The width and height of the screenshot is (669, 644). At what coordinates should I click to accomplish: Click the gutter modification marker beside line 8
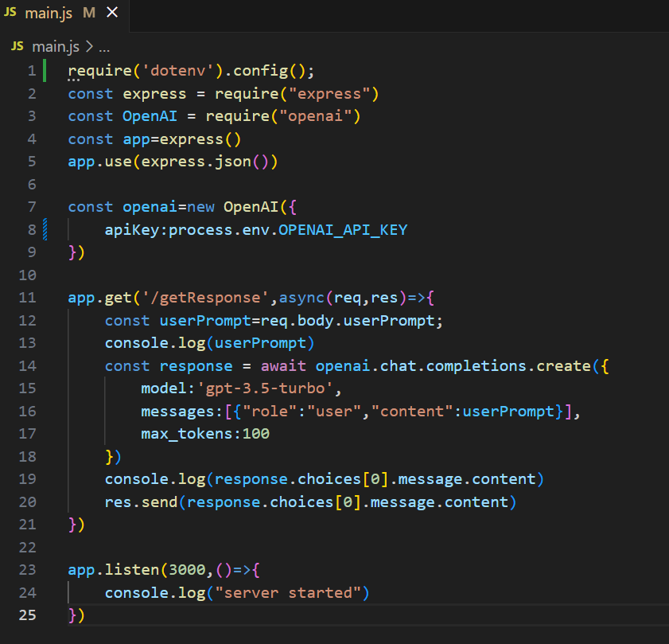pyautogui.click(x=45, y=229)
